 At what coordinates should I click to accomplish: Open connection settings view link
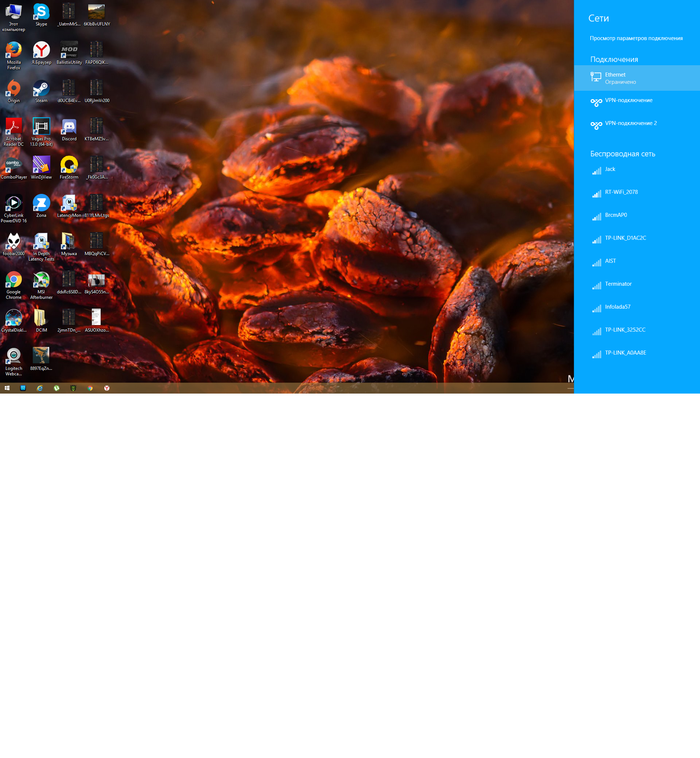pyautogui.click(x=636, y=38)
